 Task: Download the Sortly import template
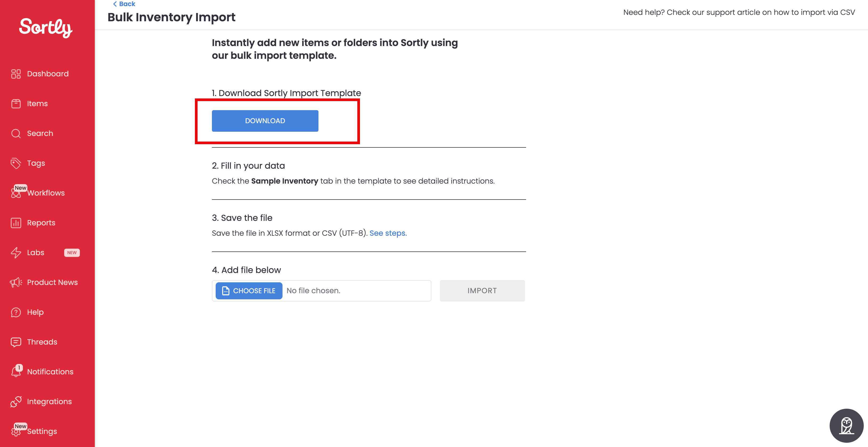265,121
